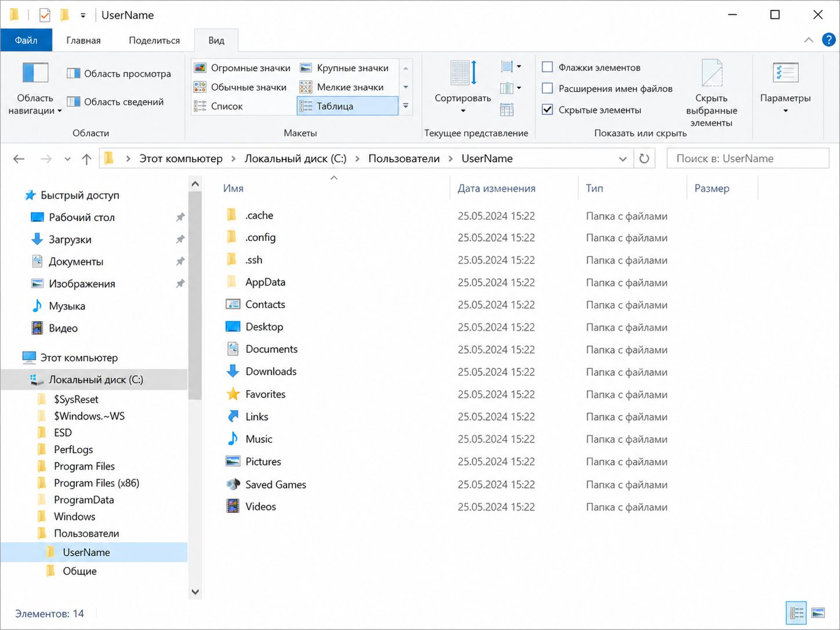Collapse the ribbon with the chevron
The height and width of the screenshot is (630, 840).
pyautogui.click(x=809, y=40)
